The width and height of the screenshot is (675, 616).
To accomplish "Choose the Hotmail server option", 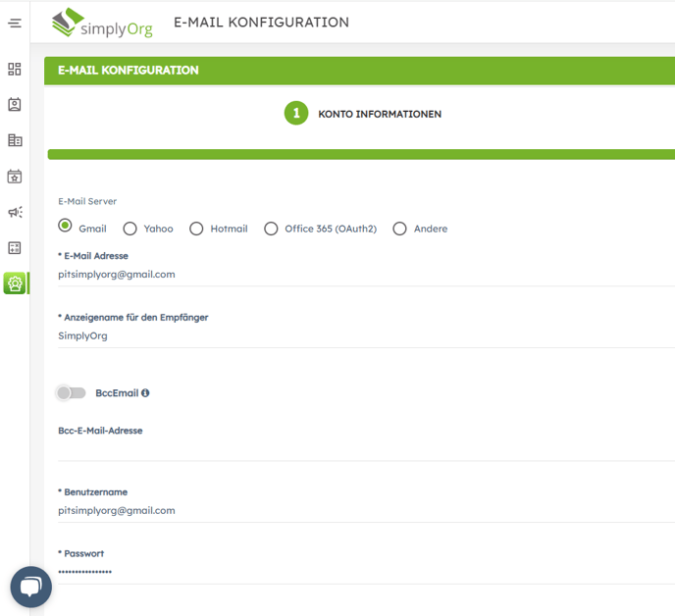I will tap(196, 229).
